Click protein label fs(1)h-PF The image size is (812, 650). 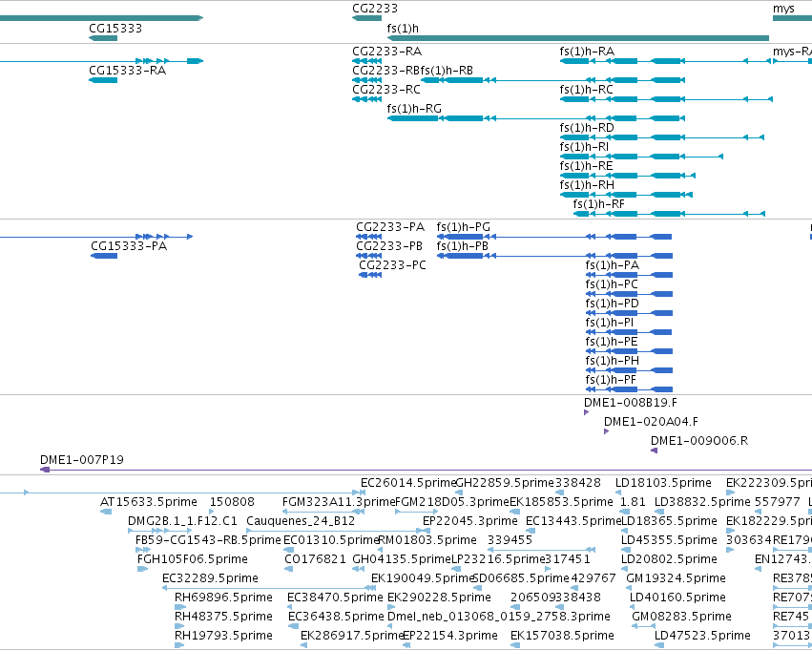click(611, 380)
